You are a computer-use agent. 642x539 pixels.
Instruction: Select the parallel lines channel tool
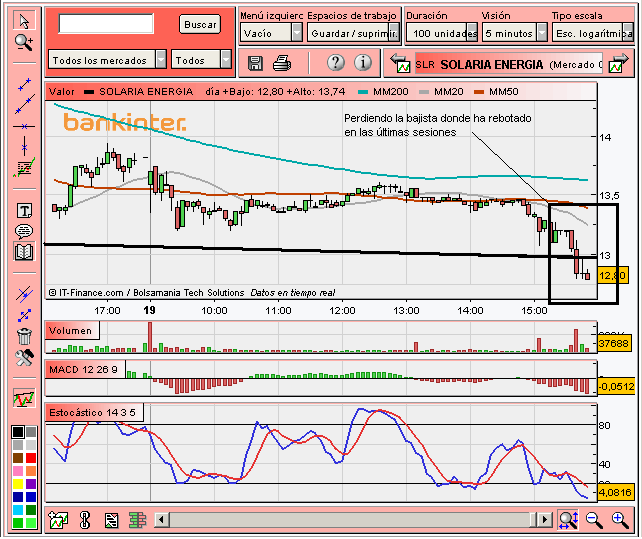click(24, 294)
